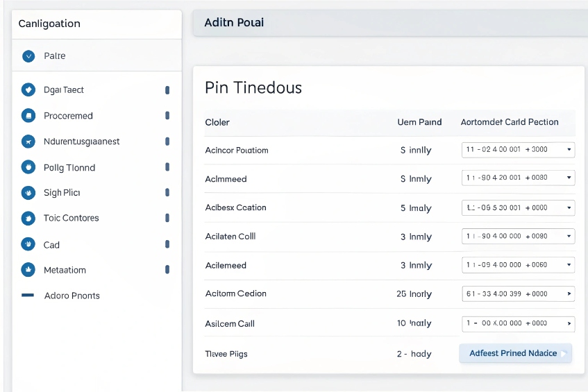The width and height of the screenshot is (588, 392).
Task: Toggle the indicator on the Dgai Taect row
Action: (x=167, y=90)
